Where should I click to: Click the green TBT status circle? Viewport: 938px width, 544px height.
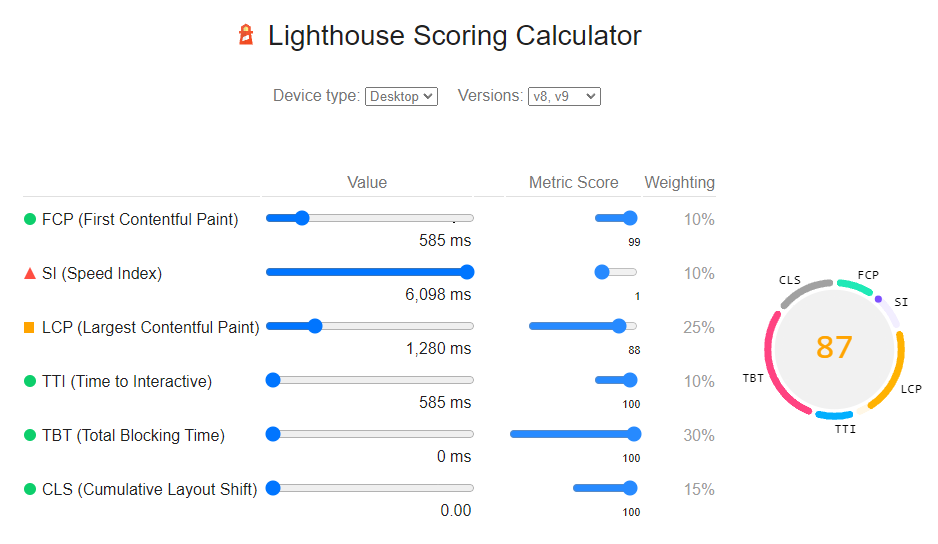click(29, 435)
